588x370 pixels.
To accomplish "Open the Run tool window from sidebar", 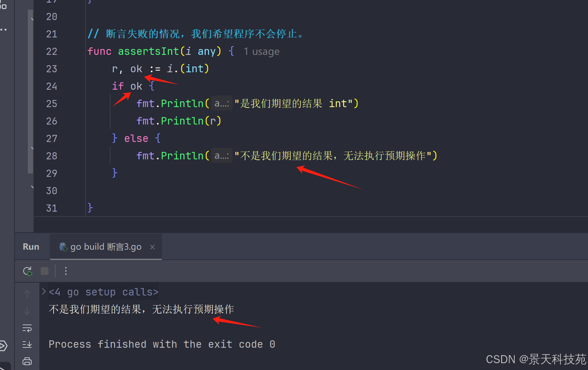I will tap(3, 346).
